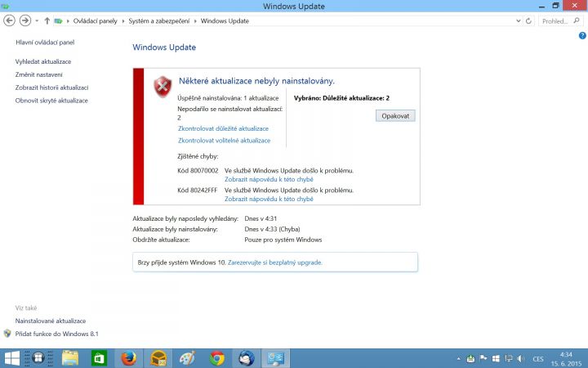Click Vybráno: Důležité aktualizace: 2 text
Screen dimensions: 588x368
tap(341, 98)
